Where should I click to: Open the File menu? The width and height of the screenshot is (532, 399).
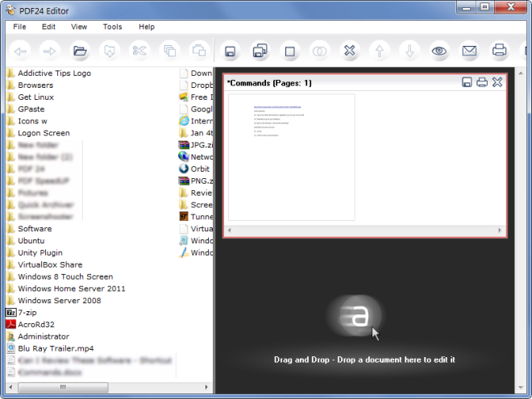(x=19, y=27)
